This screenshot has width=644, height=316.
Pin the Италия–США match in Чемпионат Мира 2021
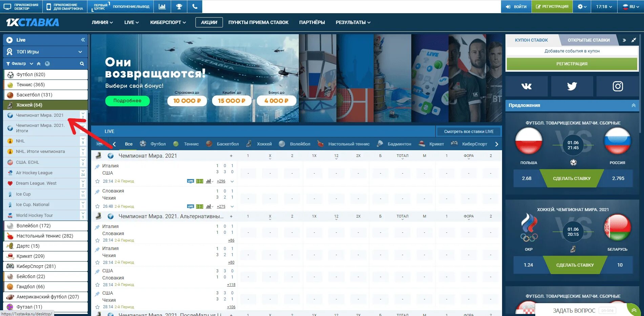(97, 166)
